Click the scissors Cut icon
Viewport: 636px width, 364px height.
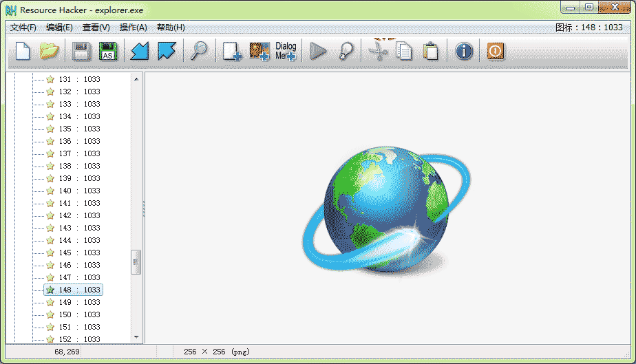(x=378, y=52)
